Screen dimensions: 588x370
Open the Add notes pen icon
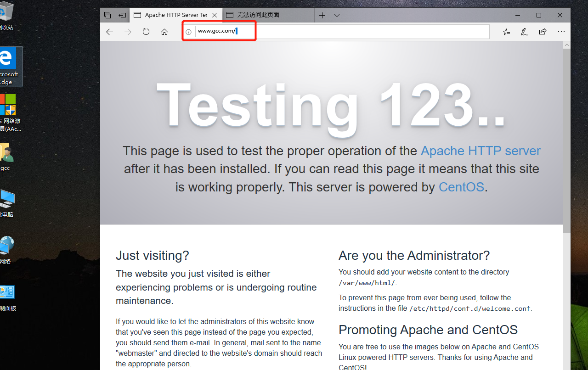[x=524, y=32]
